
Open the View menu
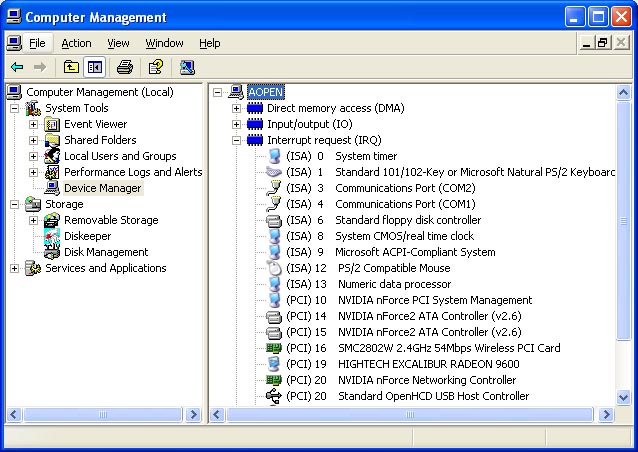[118, 43]
